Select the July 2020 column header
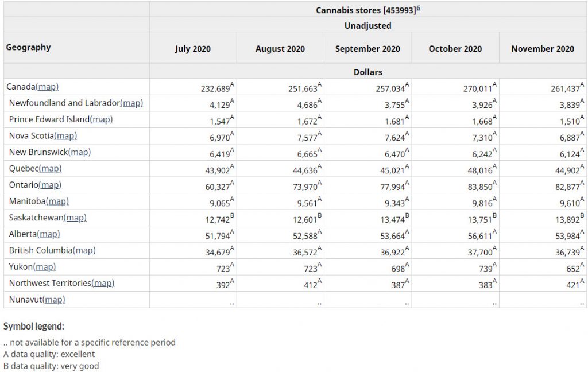Image resolution: width=588 pixels, height=372 pixels. (193, 49)
